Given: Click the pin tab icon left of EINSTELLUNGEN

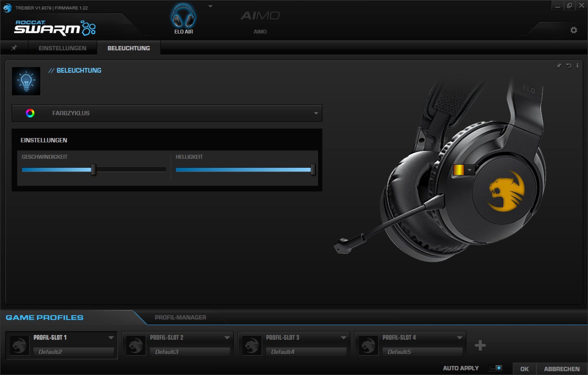Looking at the screenshot, I should tap(14, 48).
